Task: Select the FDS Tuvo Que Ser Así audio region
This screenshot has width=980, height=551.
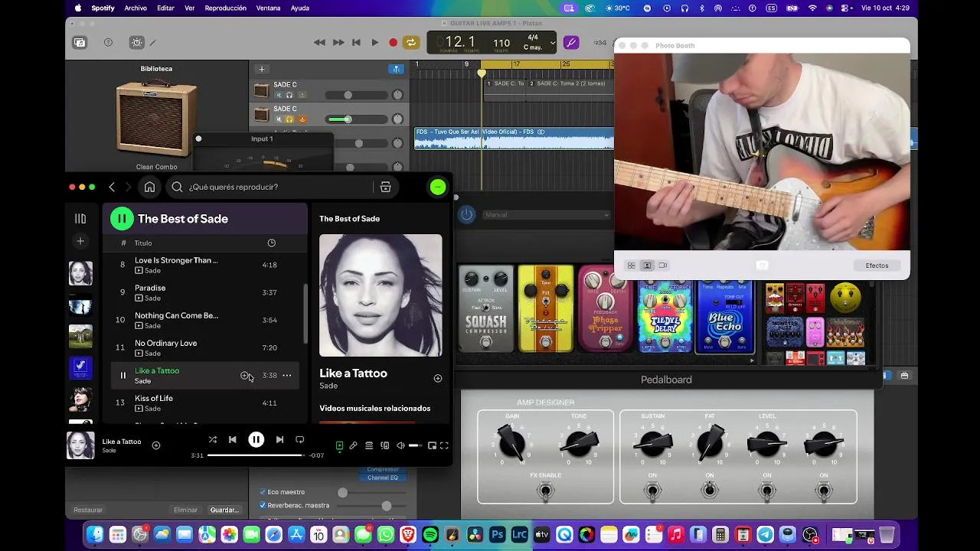Action: click(x=514, y=138)
